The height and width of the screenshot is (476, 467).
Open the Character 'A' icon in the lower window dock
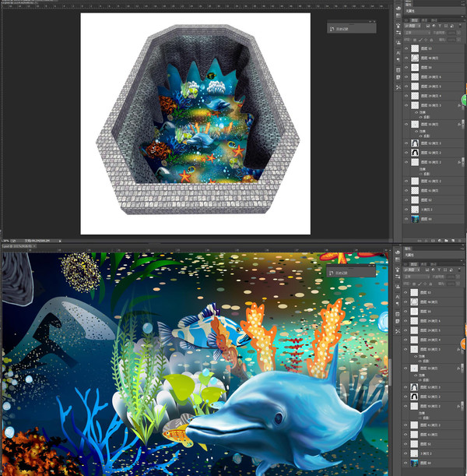[x=398, y=296]
